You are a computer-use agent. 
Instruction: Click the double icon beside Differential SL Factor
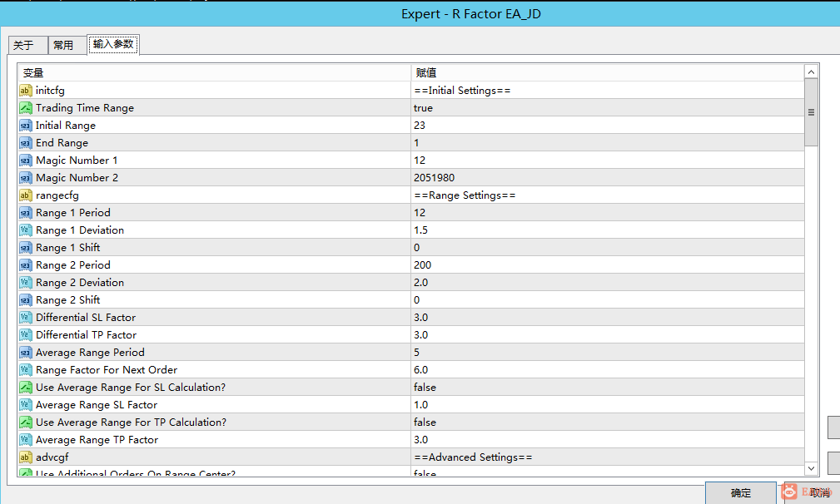pos(25,318)
